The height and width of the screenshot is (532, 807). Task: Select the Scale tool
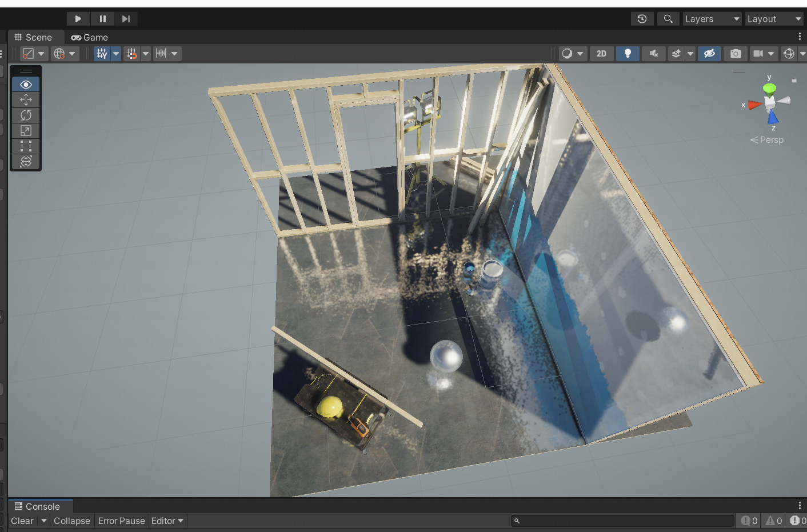pos(26,130)
